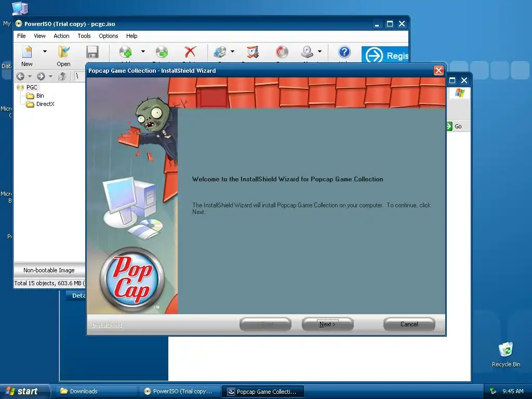Click the Copy disc icon in PowerISO

coord(220,52)
